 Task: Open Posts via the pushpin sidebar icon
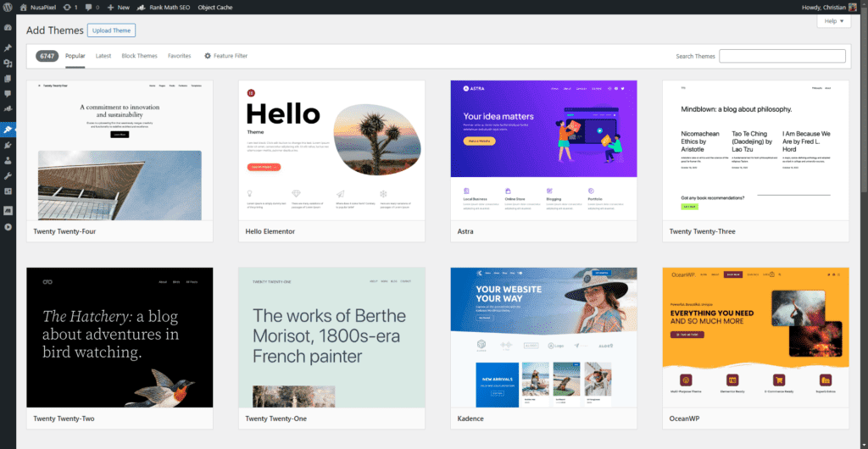tap(8, 48)
